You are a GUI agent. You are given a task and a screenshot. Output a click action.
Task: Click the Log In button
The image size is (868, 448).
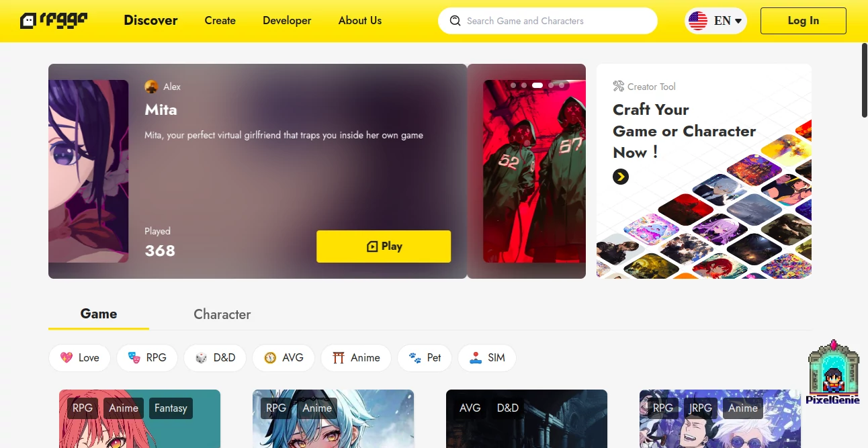[x=804, y=21]
